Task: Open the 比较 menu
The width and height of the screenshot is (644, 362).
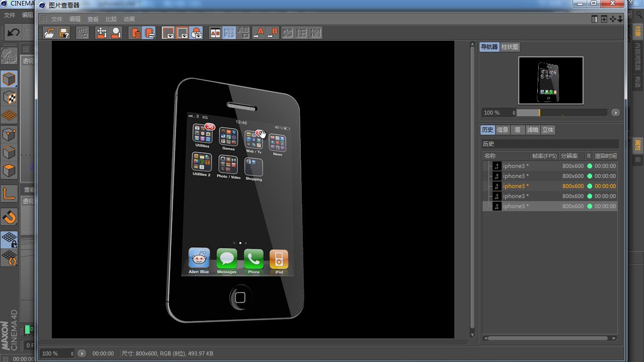Action: point(111,19)
